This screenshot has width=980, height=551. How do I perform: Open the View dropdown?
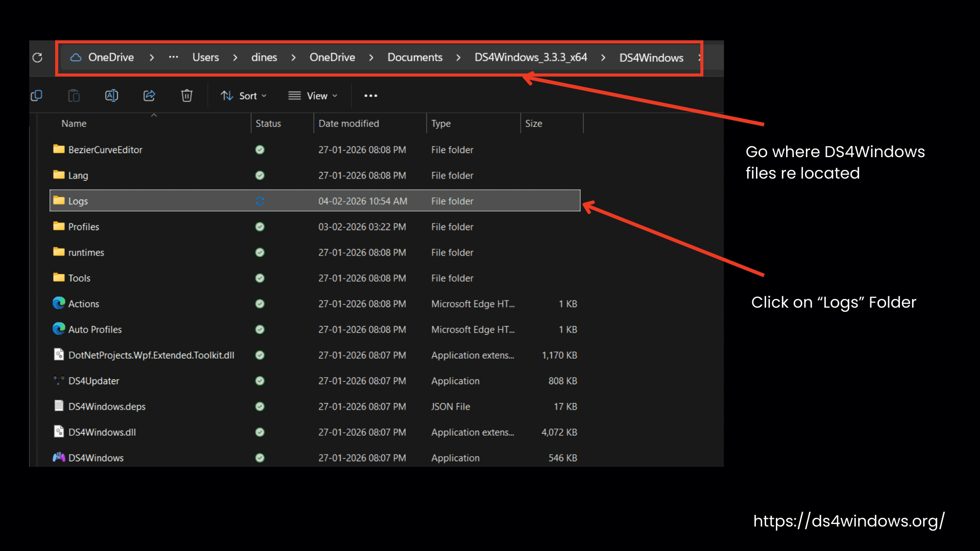[313, 95]
